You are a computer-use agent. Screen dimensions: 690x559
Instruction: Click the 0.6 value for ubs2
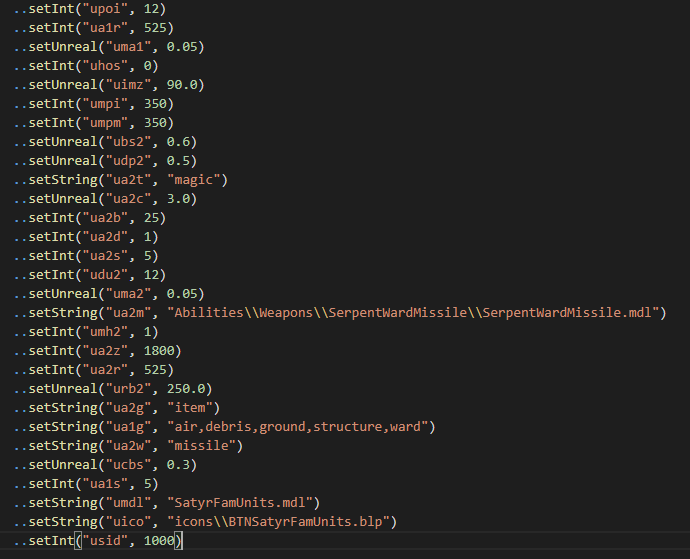pyautogui.click(x=178, y=142)
